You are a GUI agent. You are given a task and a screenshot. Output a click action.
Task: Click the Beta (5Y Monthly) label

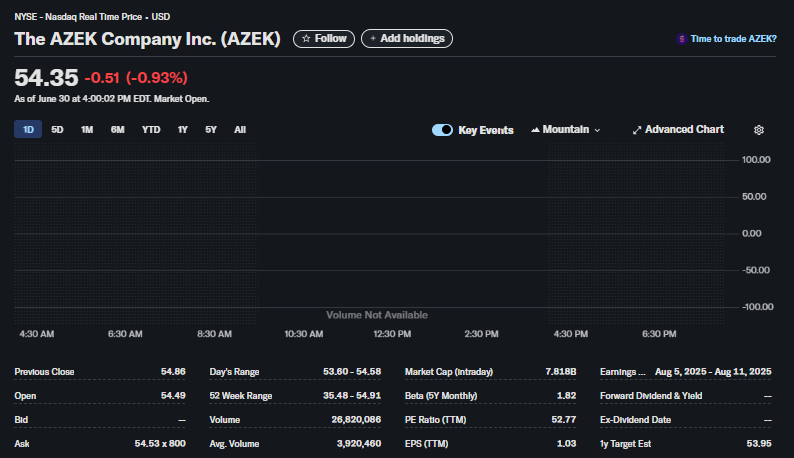(441, 396)
